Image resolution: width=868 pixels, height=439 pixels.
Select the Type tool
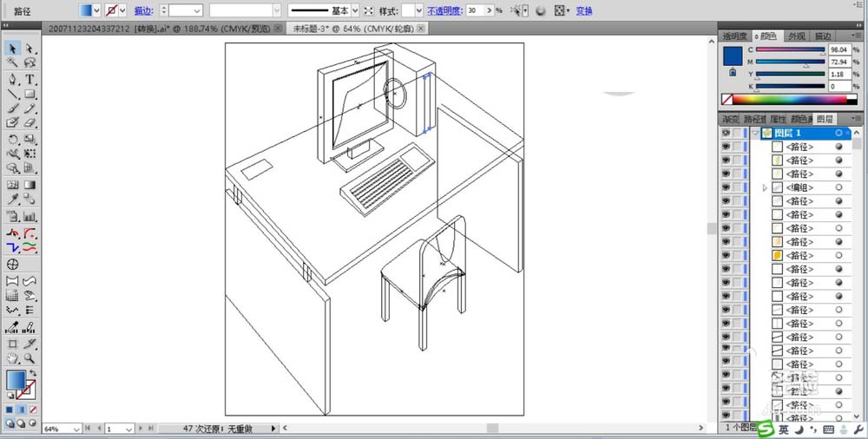[x=30, y=79]
